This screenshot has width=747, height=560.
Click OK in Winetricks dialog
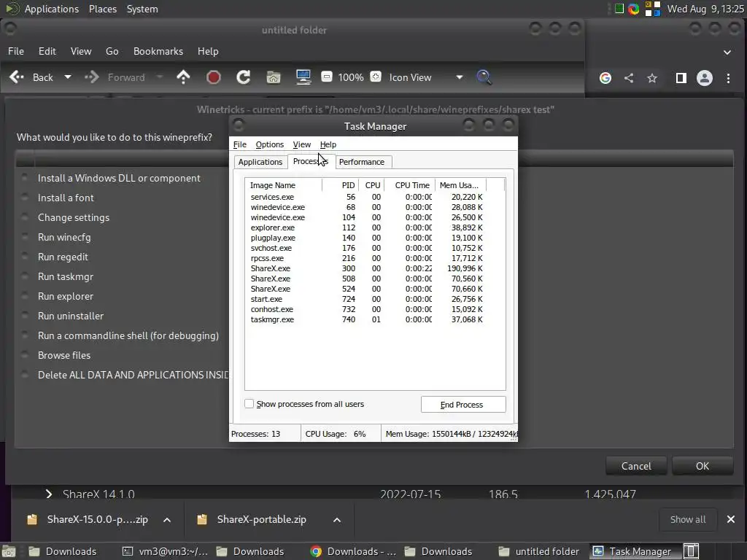pyautogui.click(x=703, y=466)
